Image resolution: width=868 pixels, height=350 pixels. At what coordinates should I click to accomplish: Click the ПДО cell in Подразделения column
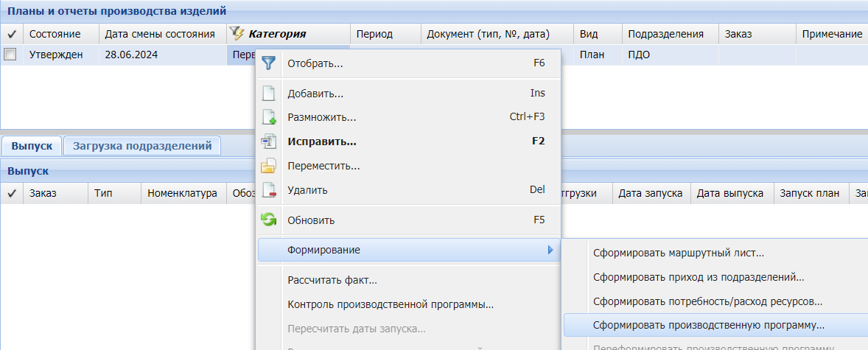[639, 54]
